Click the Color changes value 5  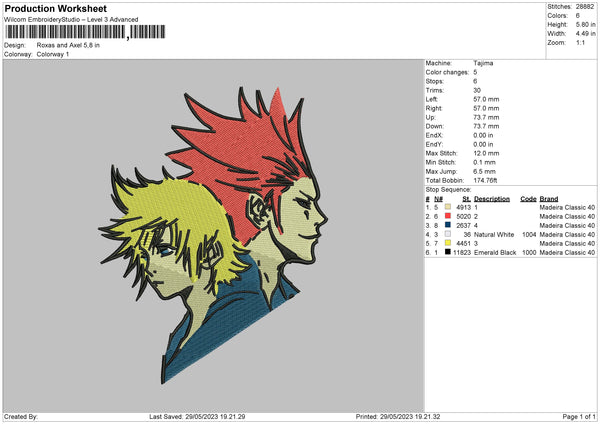pos(475,72)
